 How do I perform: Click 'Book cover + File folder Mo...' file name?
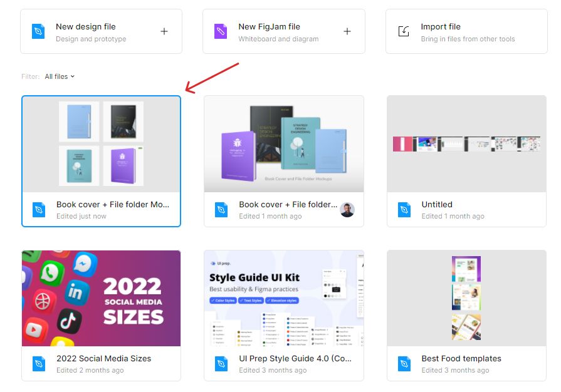point(113,204)
